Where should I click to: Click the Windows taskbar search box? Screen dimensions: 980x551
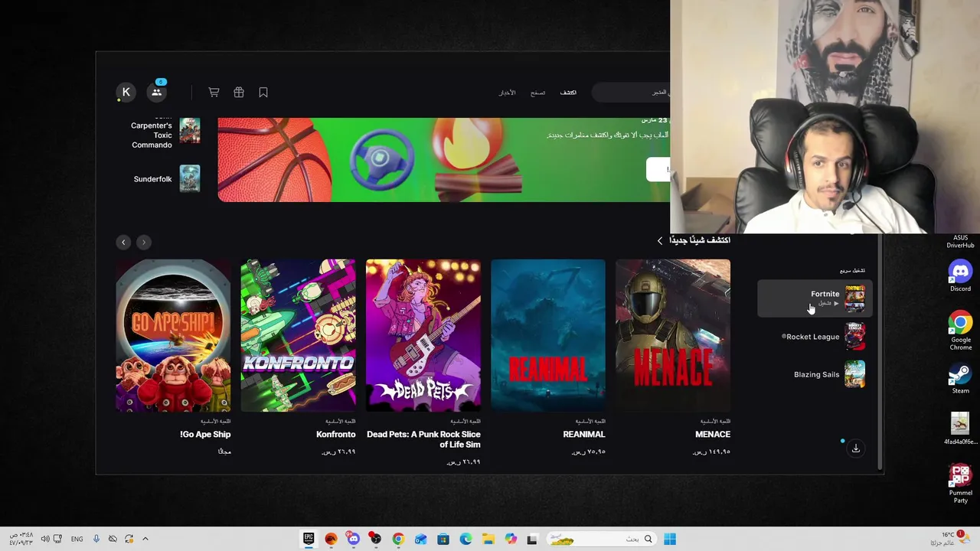coord(602,539)
